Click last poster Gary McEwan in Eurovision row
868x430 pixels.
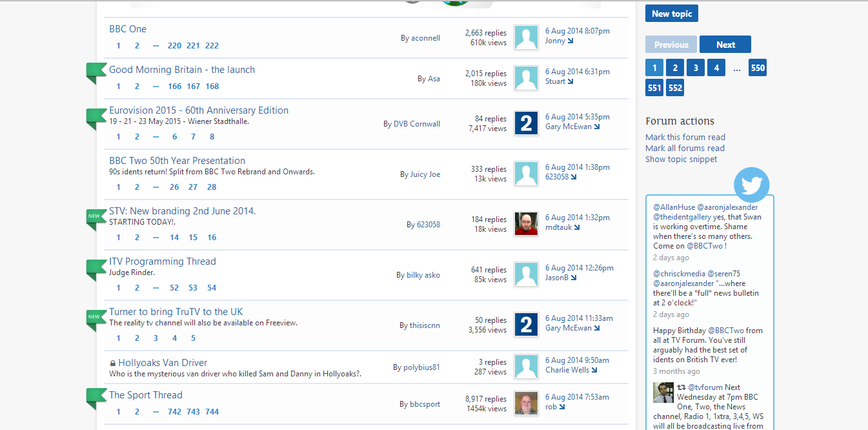click(x=569, y=127)
